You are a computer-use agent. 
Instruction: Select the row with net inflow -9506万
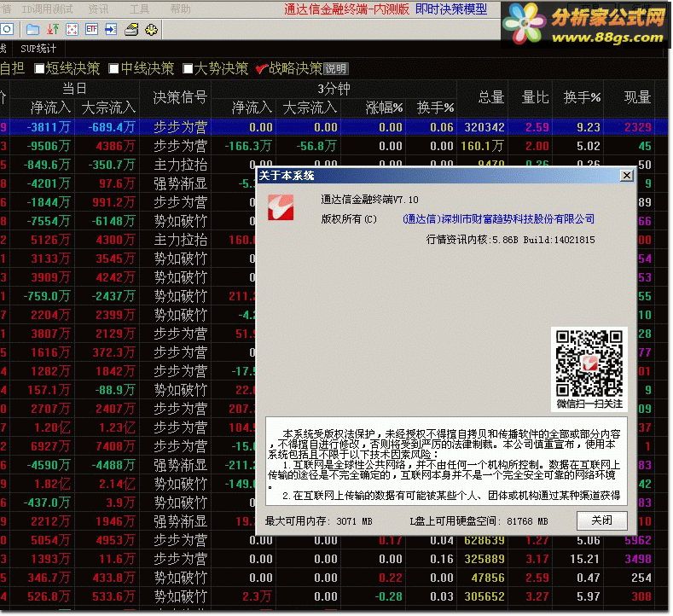(x=334, y=146)
